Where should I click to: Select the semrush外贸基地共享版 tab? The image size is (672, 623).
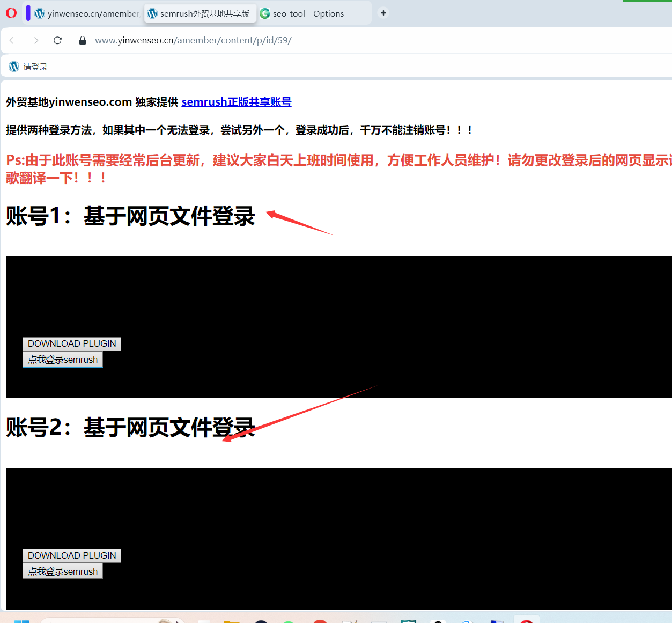point(200,14)
